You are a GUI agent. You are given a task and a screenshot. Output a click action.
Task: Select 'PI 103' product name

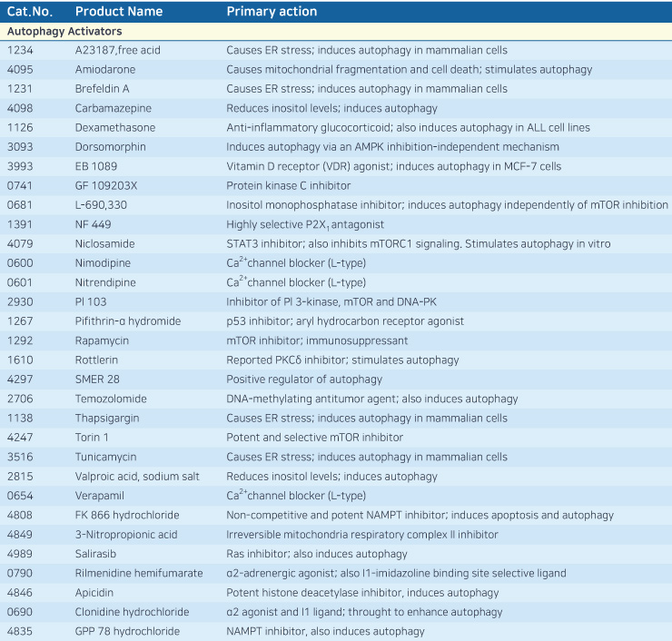pos(91,301)
